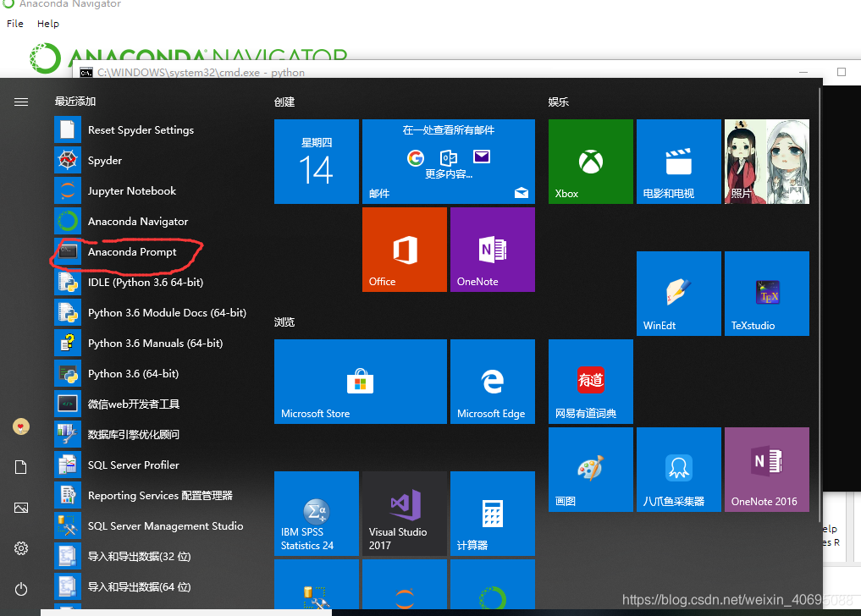Launch Python 3.6 (64-bit)
The height and width of the screenshot is (616, 861).
tap(151, 374)
